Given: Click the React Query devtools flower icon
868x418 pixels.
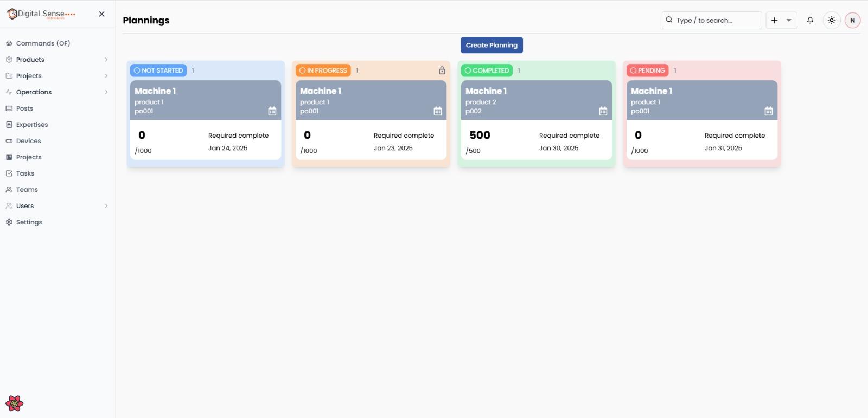Looking at the screenshot, I should coord(15,403).
